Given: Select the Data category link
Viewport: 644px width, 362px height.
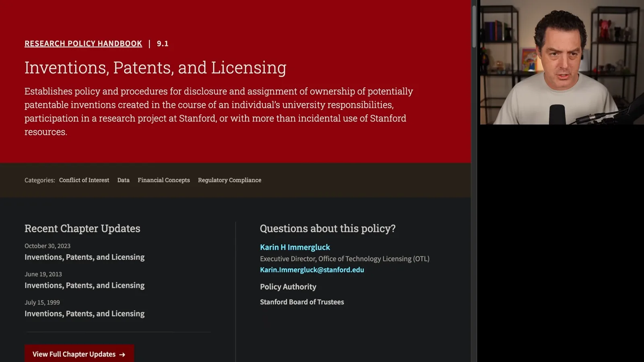Looking at the screenshot, I should pos(124,180).
